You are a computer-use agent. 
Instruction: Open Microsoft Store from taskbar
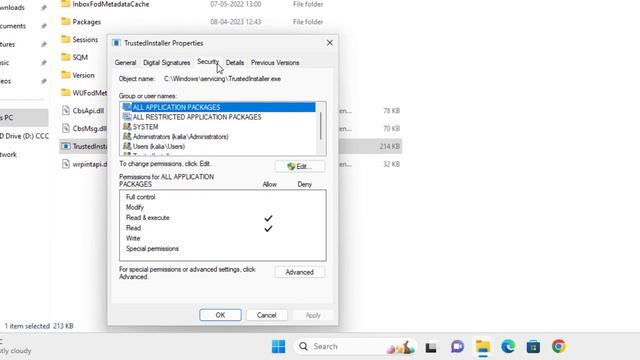tap(533, 347)
